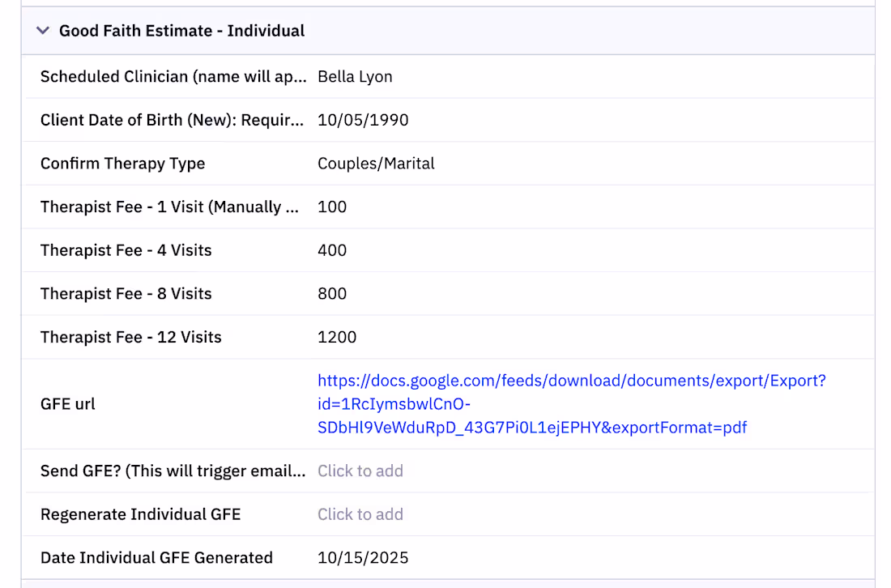891x588 pixels.
Task: Click the GFE url field label
Action: pyautogui.click(x=67, y=403)
